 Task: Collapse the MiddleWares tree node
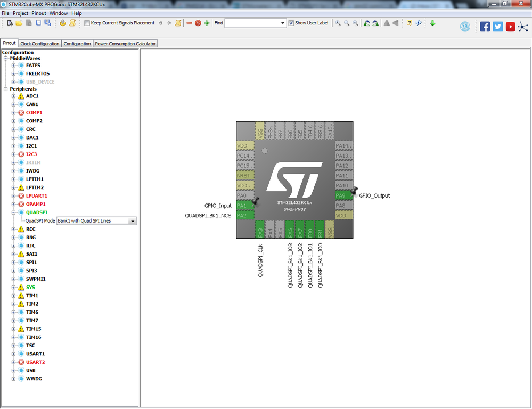[x=6, y=59]
